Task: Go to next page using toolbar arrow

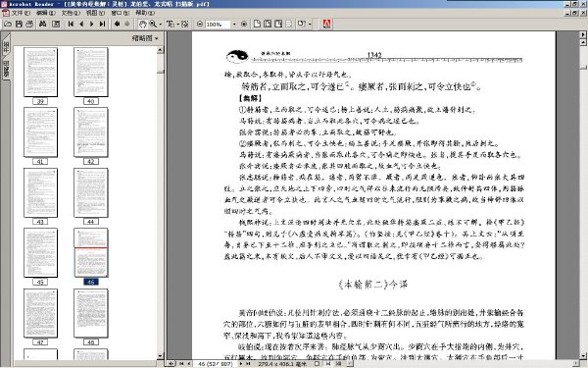Action: pyautogui.click(x=91, y=24)
